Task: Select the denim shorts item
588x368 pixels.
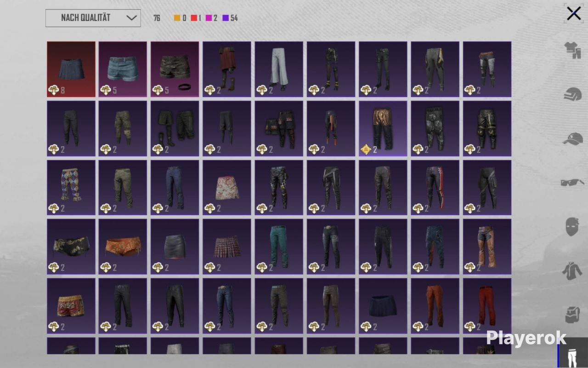Action: pyautogui.click(x=123, y=69)
